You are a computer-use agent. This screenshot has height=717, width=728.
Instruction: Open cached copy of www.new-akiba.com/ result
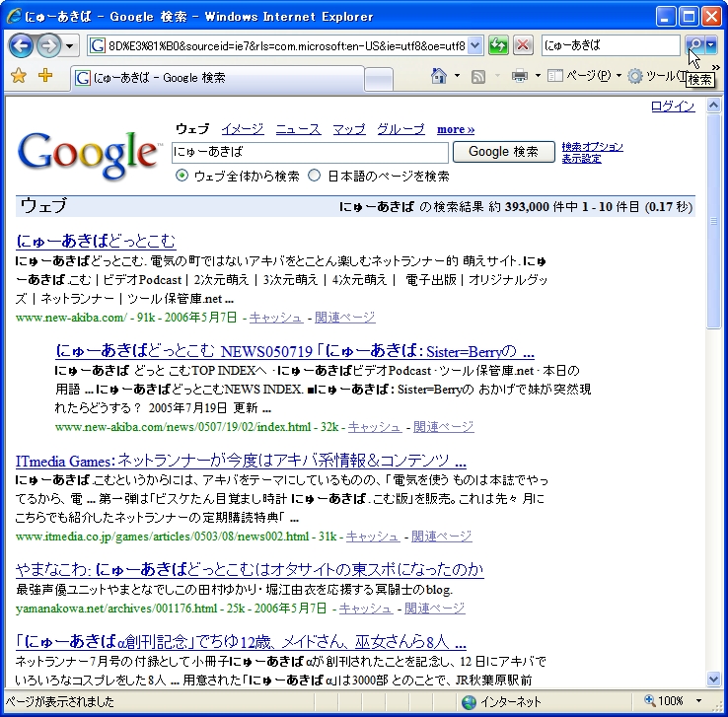(x=276, y=318)
